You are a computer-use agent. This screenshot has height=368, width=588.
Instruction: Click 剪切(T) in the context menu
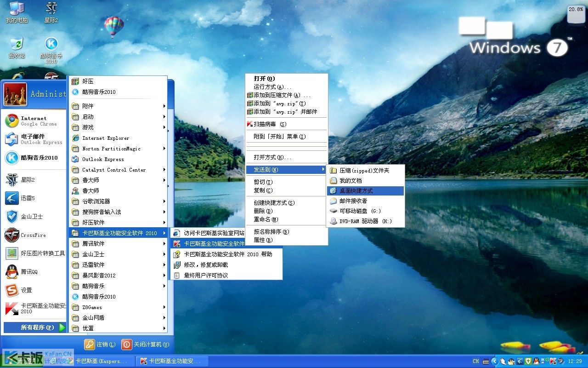tap(286, 182)
